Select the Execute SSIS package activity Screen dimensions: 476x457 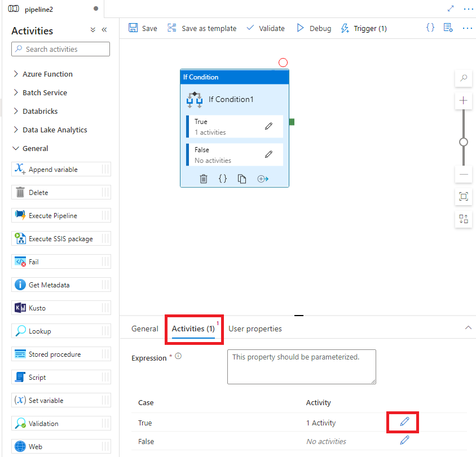(x=61, y=238)
